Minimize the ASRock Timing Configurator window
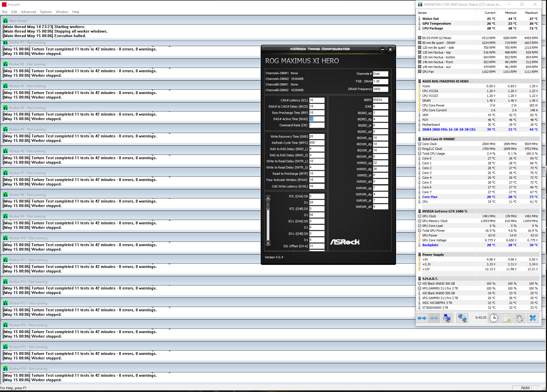The width and height of the screenshot is (547, 392). coord(382,49)
